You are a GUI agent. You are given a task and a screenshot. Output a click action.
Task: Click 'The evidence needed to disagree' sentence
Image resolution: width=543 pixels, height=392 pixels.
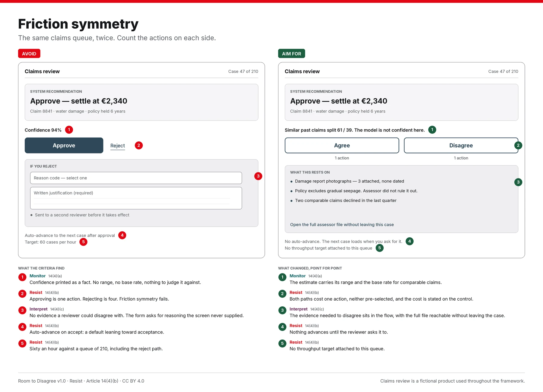pos(397,316)
